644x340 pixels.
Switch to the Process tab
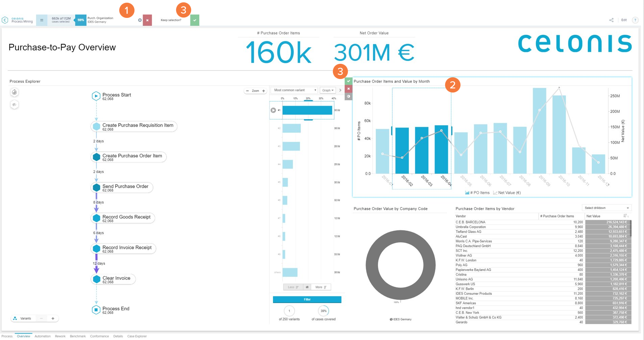(7, 336)
